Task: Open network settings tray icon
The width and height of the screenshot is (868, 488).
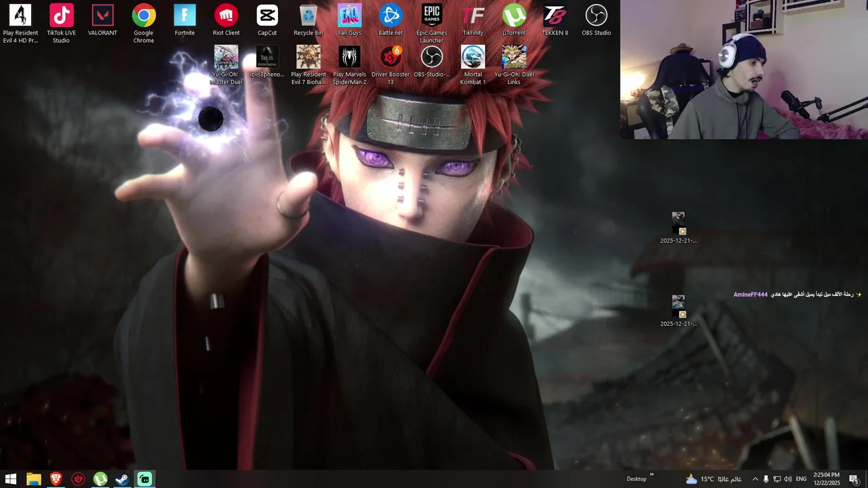Action: [x=776, y=479]
